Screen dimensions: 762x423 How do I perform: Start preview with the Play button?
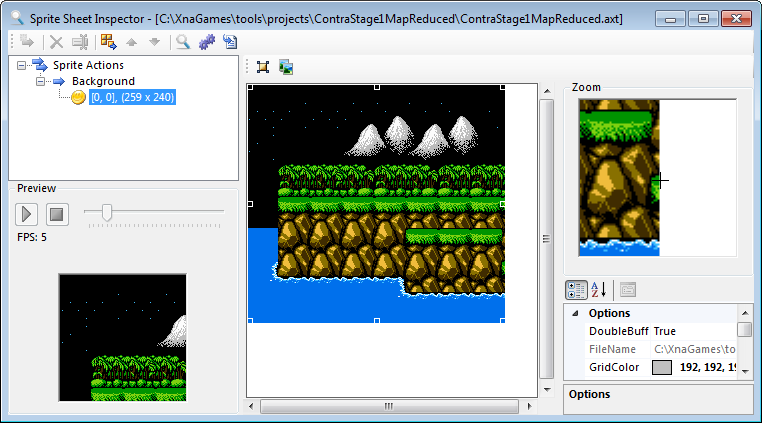click(26, 214)
